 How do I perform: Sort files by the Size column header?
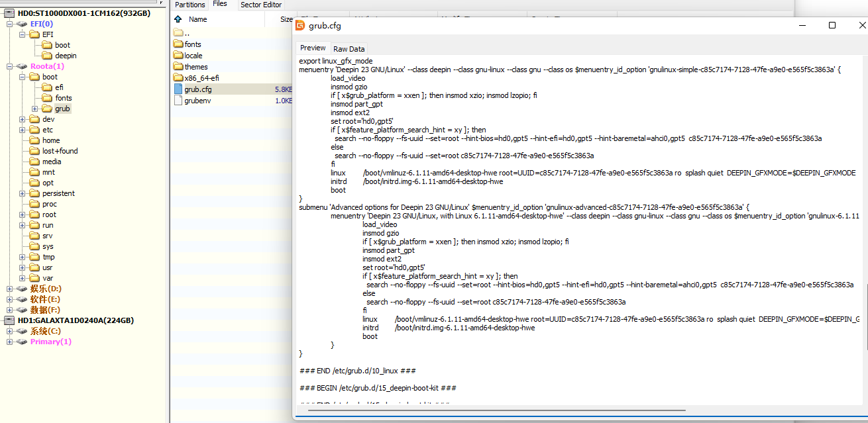286,20
